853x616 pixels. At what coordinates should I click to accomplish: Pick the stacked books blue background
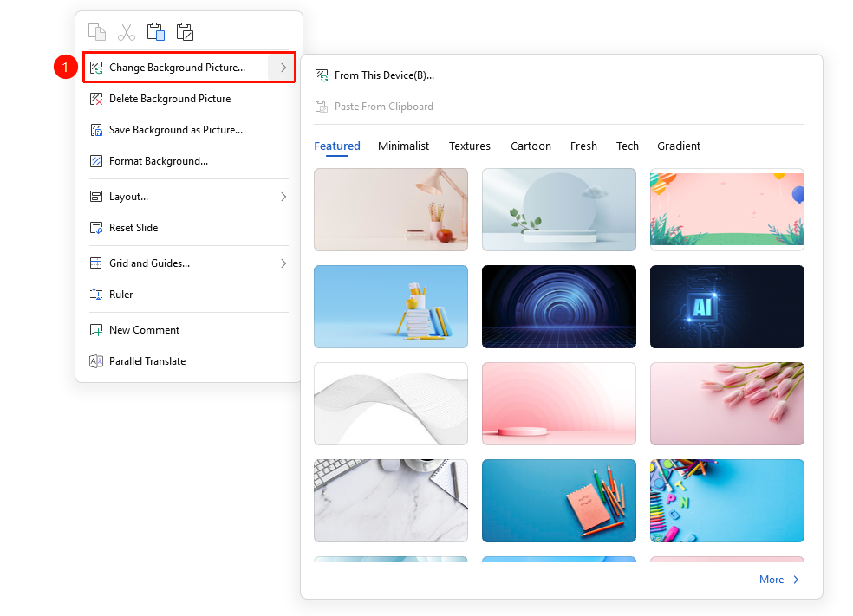pyautogui.click(x=391, y=307)
